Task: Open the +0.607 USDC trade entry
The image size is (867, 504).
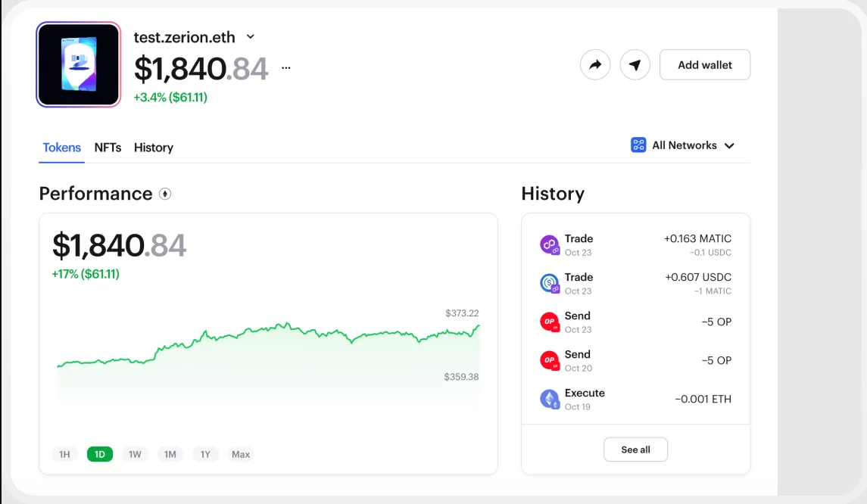Action: click(x=636, y=284)
